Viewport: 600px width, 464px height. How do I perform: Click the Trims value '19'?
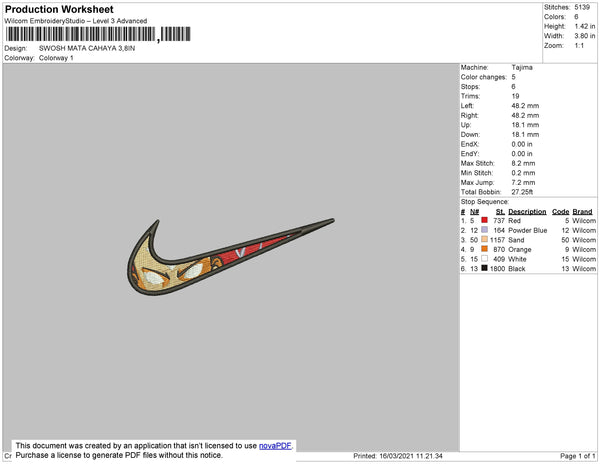pos(515,96)
